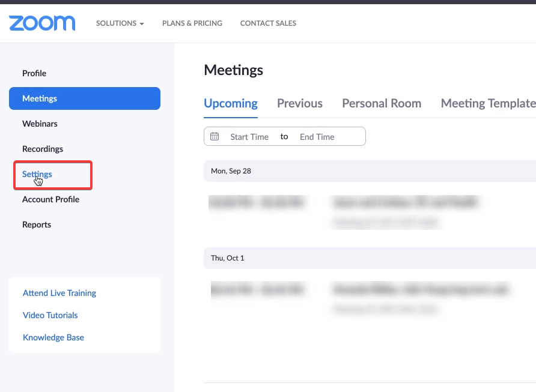Viewport: 536px width, 392px height.
Task: Click the Zoom logo
Action: [x=42, y=23]
